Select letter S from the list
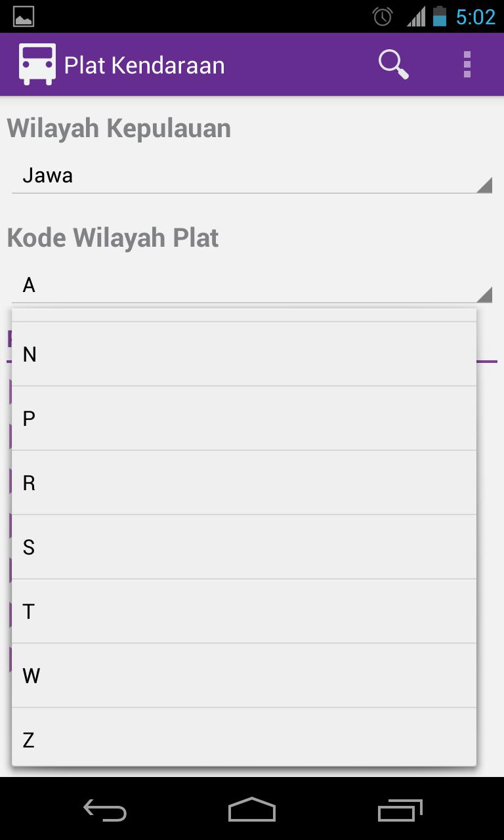 (243, 547)
